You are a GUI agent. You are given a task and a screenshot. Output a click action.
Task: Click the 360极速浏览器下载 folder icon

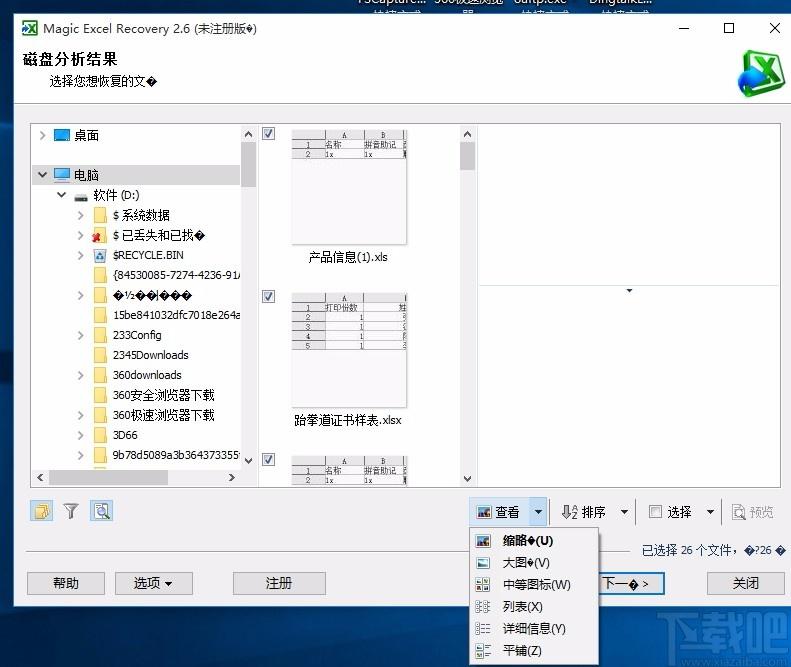tap(100, 415)
